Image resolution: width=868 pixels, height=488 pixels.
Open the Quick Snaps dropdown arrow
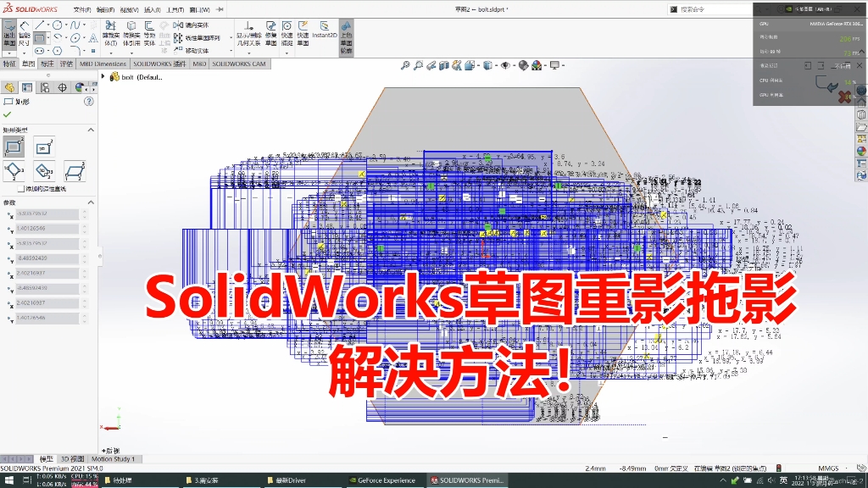coord(287,53)
